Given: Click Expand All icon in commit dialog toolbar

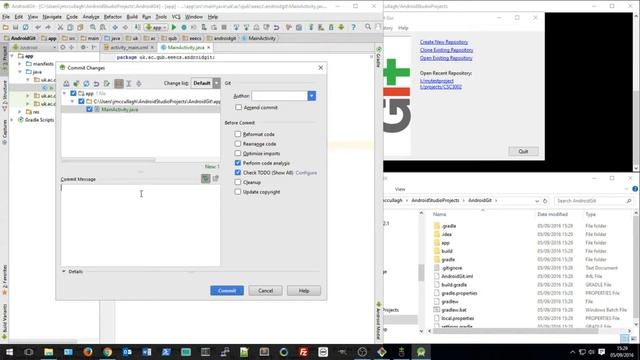Looking at the screenshot, I should (x=129, y=83).
